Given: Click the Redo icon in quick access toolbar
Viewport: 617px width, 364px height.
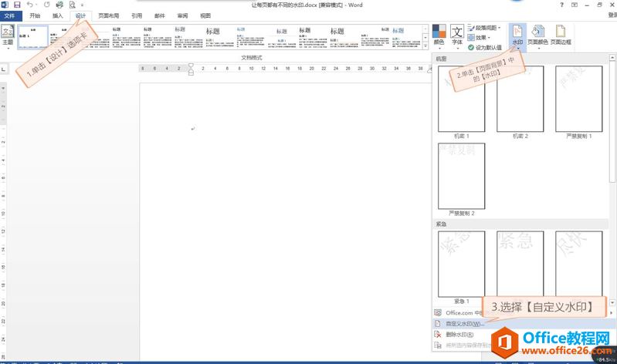Looking at the screenshot, I should click(47, 5).
